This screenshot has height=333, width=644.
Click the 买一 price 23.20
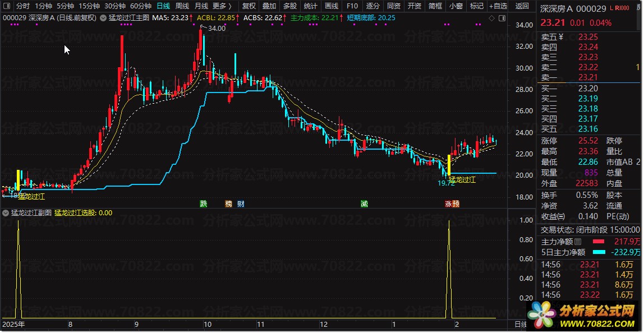pos(588,88)
